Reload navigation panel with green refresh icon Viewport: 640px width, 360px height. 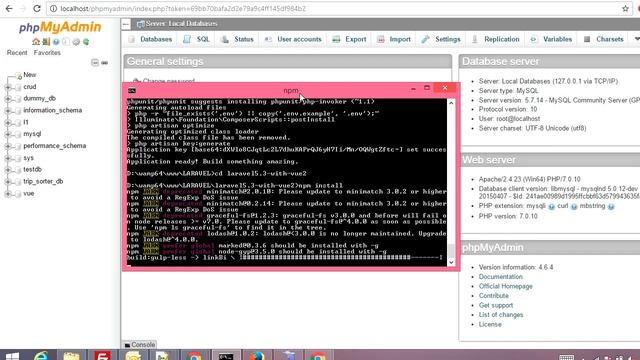click(86, 42)
